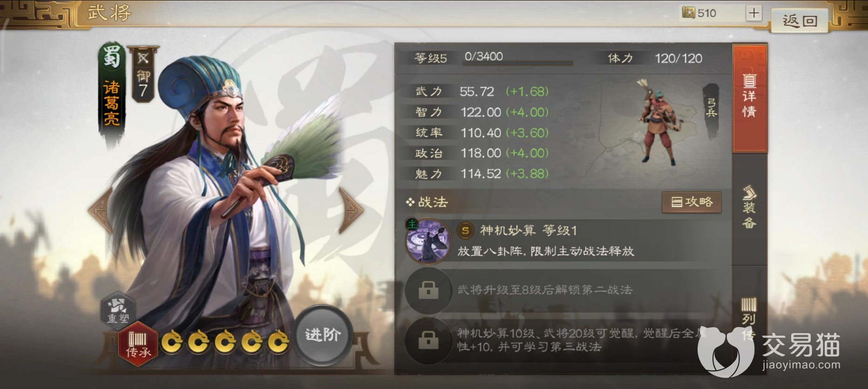
Task: Click the 返回 back button
Action: click(800, 21)
